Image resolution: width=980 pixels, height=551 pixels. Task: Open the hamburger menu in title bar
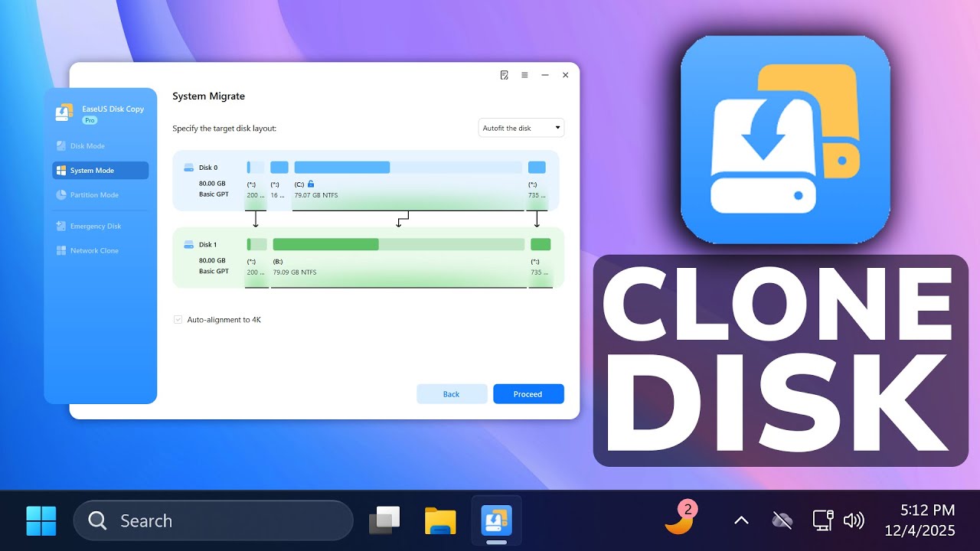coord(524,75)
